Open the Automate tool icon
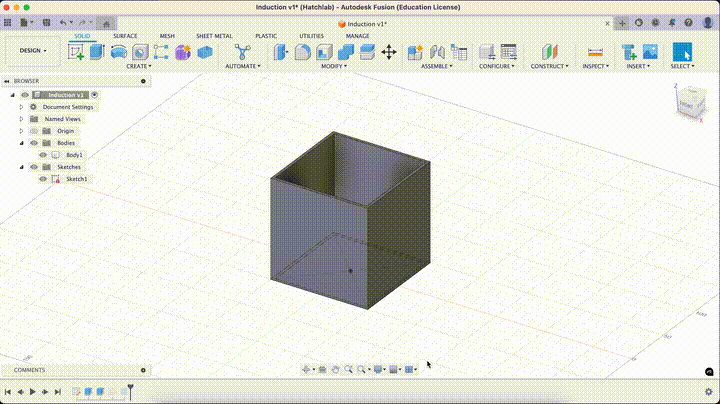 click(242, 52)
